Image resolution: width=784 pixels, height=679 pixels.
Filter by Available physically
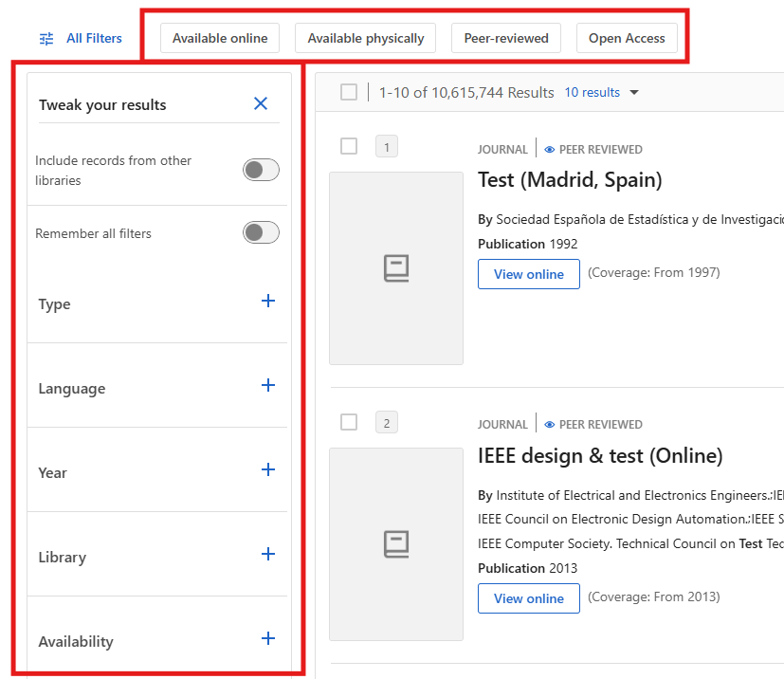pos(366,39)
